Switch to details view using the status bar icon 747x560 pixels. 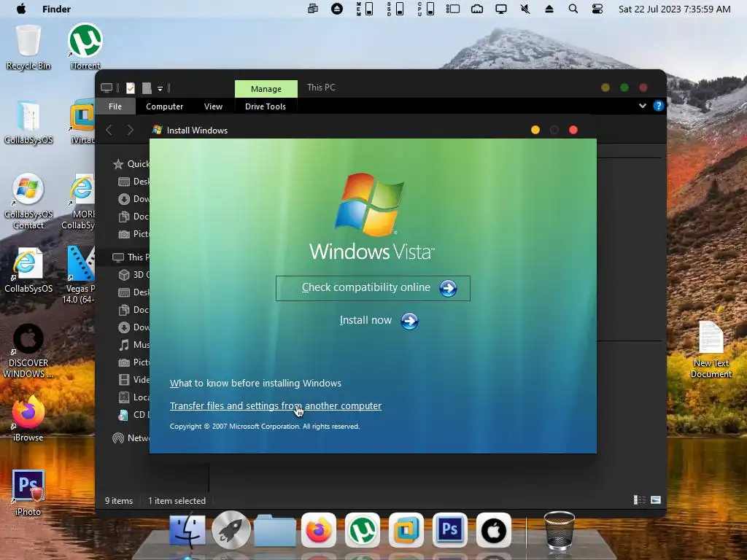pyautogui.click(x=639, y=500)
